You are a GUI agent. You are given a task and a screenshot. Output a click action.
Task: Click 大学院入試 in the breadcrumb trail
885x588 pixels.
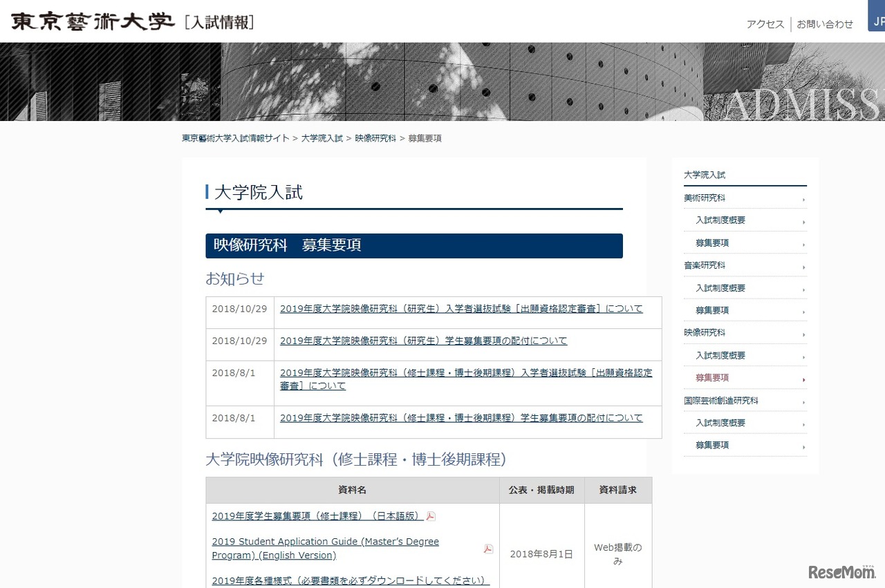point(322,138)
